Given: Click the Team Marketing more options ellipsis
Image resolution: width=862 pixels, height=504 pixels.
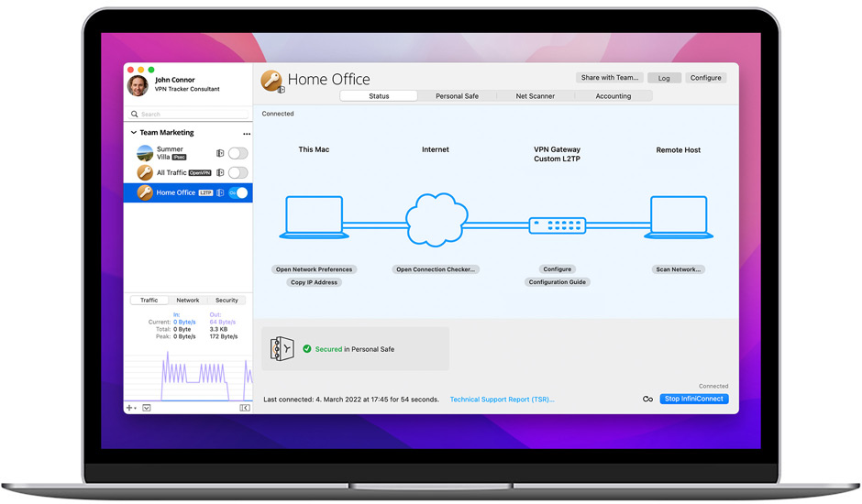Looking at the screenshot, I should (x=246, y=134).
